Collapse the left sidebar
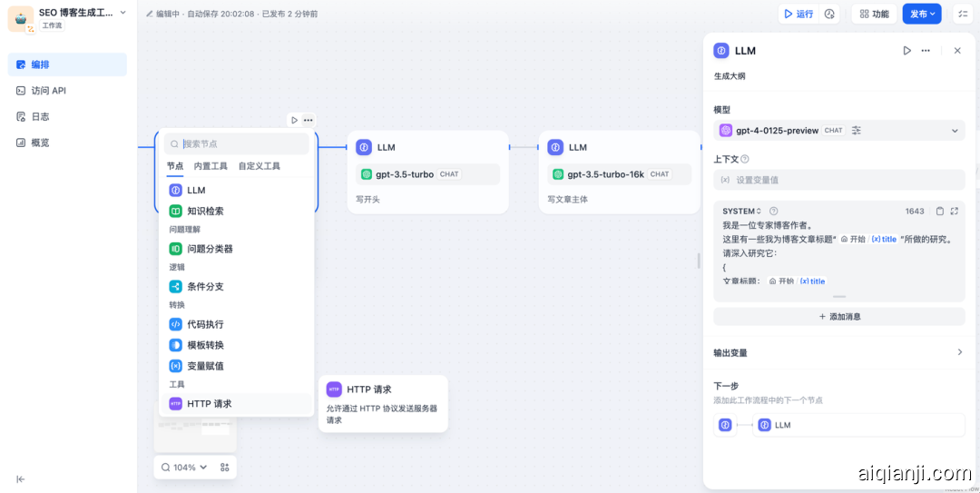The image size is (980, 493). pos(21,478)
